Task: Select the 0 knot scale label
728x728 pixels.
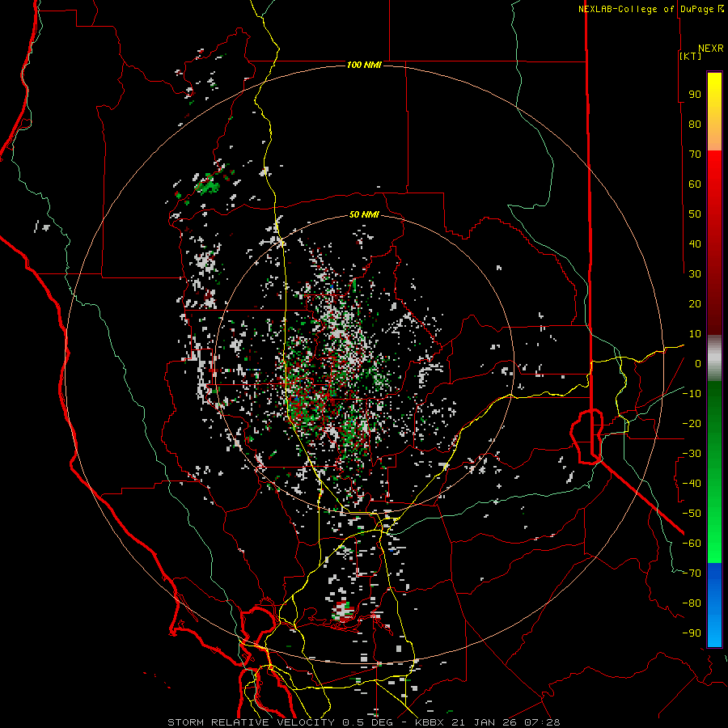Action: (x=698, y=363)
